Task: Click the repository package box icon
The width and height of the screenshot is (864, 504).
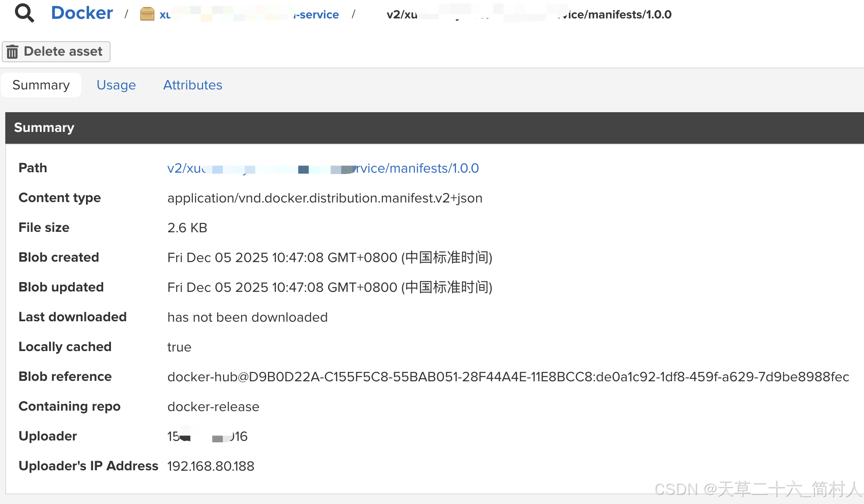Action: click(x=147, y=14)
